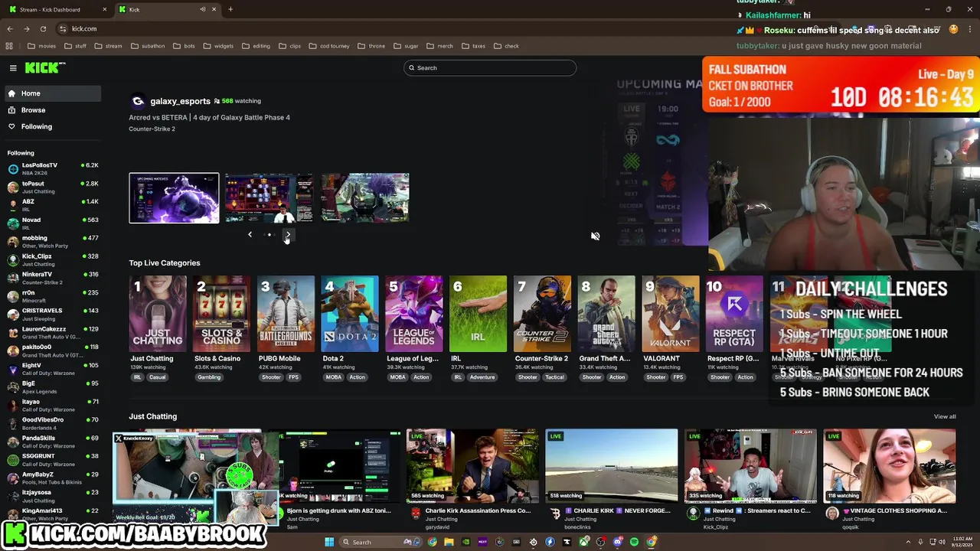Click MOBA tag under League of Legends
Screen dimensions: 980x551
pyautogui.click(x=397, y=377)
